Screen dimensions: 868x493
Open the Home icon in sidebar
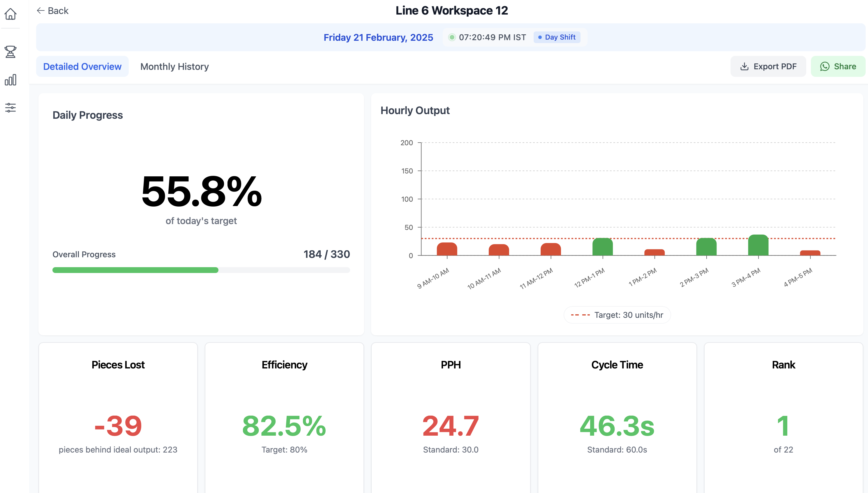[x=10, y=14]
